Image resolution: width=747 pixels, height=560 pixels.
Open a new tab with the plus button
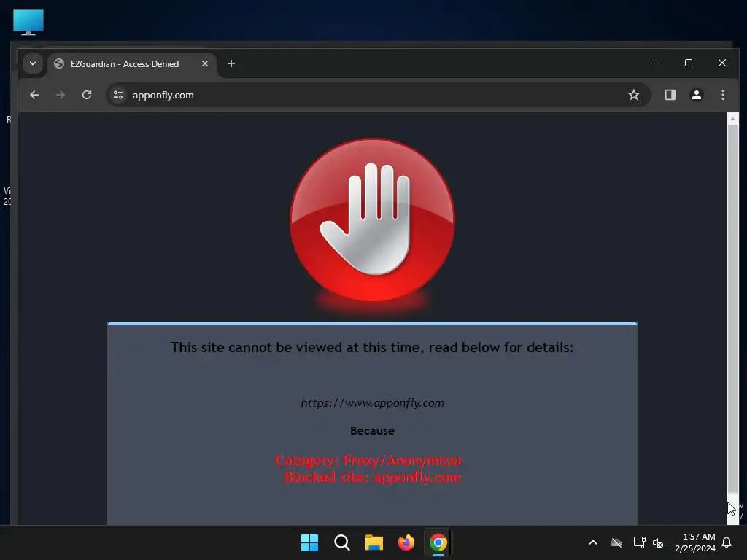coord(231,63)
